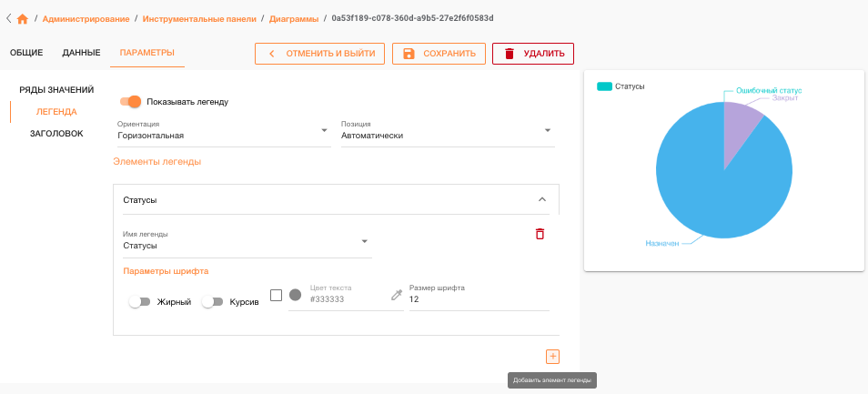This screenshot has width=868, height=394.
Task: Enable the Курсив font toggle
Action: [213, 302]
